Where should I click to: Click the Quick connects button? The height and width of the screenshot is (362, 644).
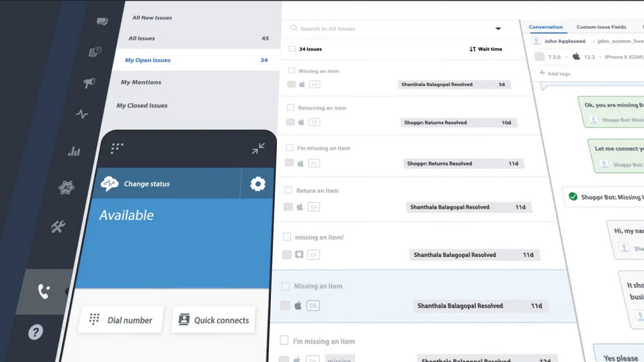point(213,320)
